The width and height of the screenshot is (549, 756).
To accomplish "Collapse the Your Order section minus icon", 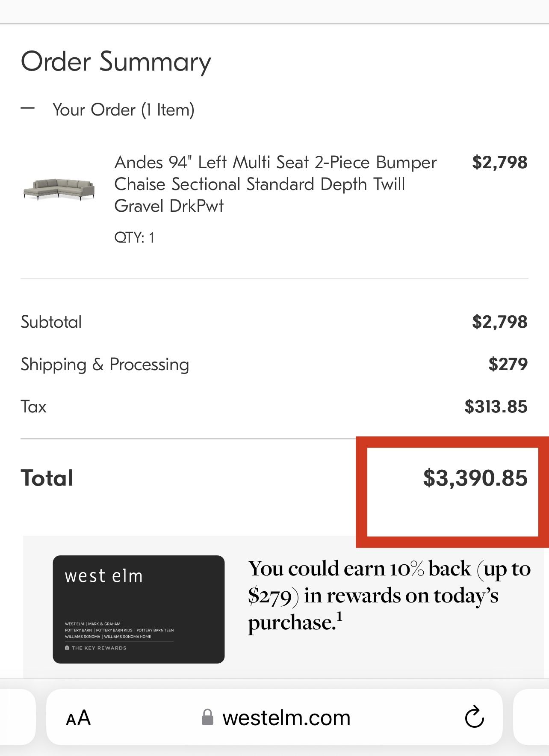I will (27, 109).
